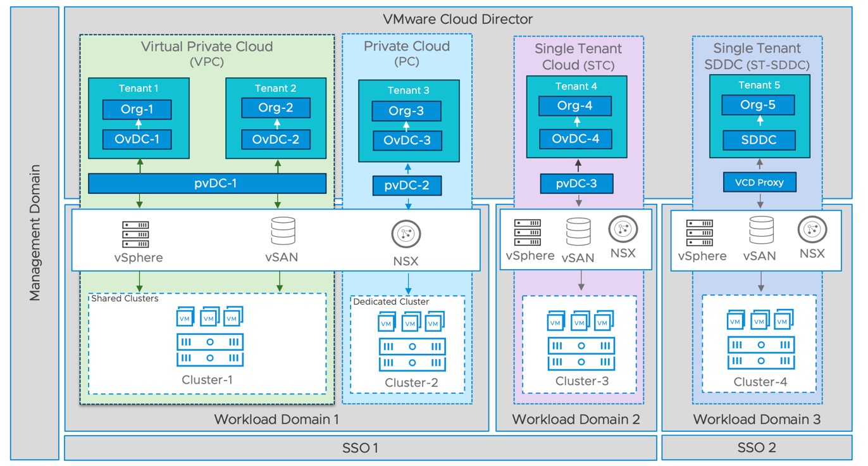Click the rightmost VM icon in Cluster-4
This screenshot has height=466, width=868.
pos(784,321)
